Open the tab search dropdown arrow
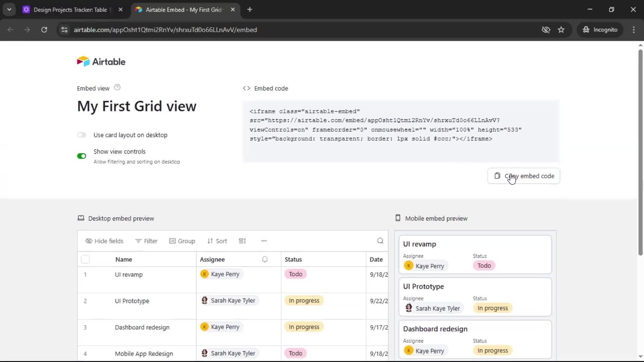Screen dimensions: 644x362 click(9, 10)
